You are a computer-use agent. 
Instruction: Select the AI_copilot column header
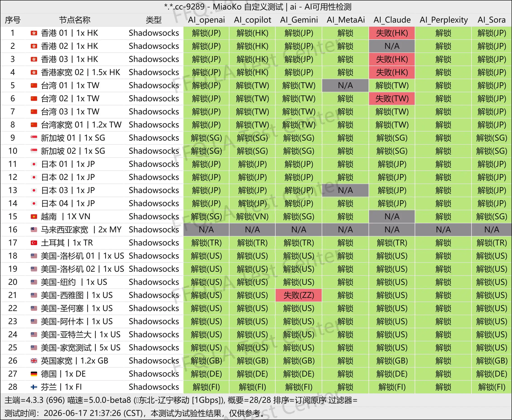252,20
